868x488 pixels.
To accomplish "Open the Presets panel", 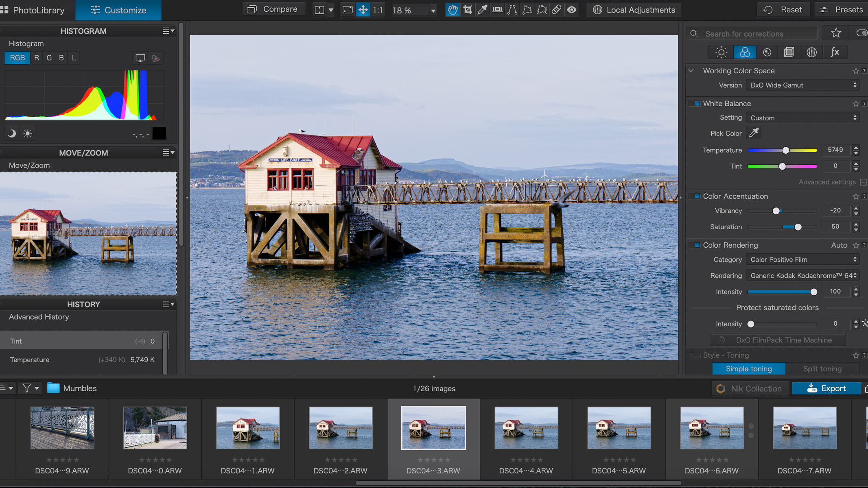I will (841, 9).
